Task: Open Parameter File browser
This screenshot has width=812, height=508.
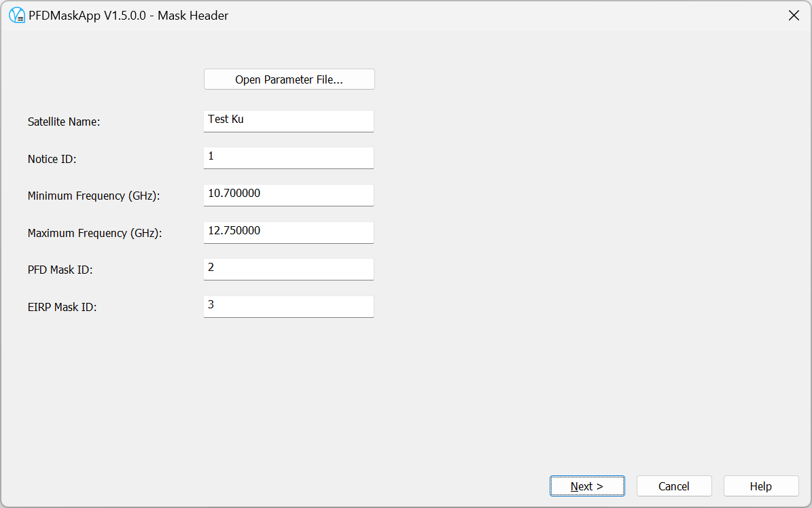Action: 288,79
